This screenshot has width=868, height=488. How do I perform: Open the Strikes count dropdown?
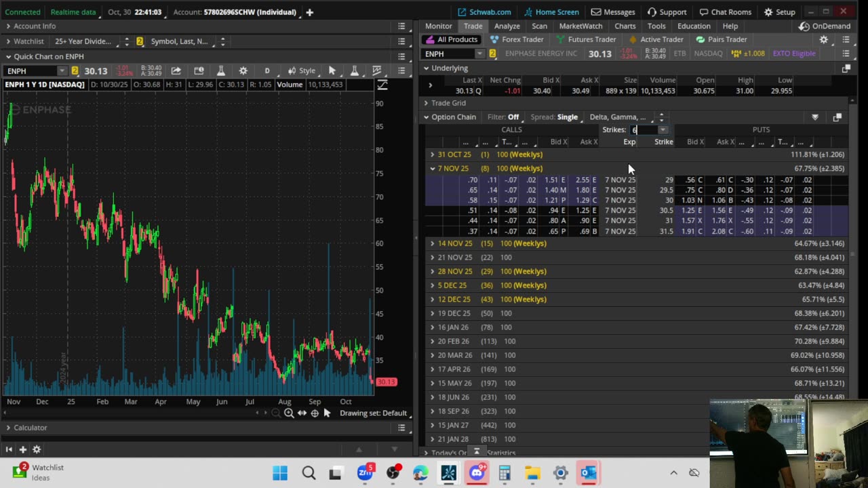pyautogui.click(x=663, y=129)
